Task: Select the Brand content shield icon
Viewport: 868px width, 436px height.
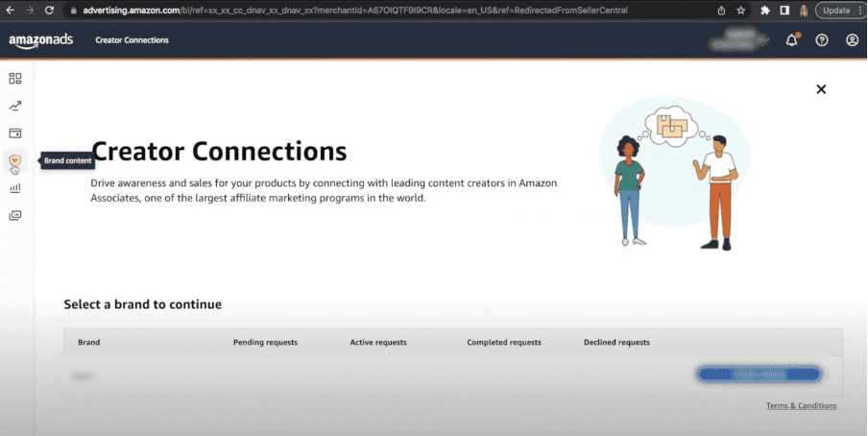Action: click(14, 160)
